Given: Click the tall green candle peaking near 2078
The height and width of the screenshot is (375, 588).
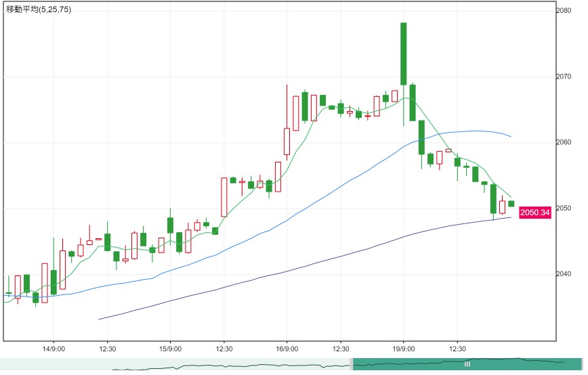Looking at the screenshot, I should click(404, 54).
